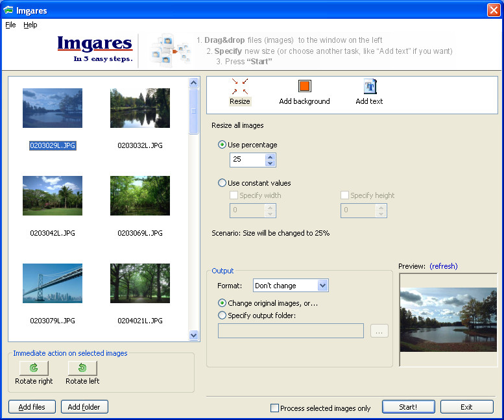Screen dimensions: 504x420
Task: Select the Resize task icon
Action: click(240, 86)
